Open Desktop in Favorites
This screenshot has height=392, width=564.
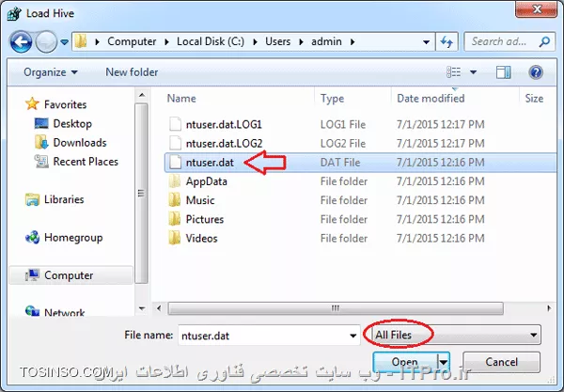[72, 124]
